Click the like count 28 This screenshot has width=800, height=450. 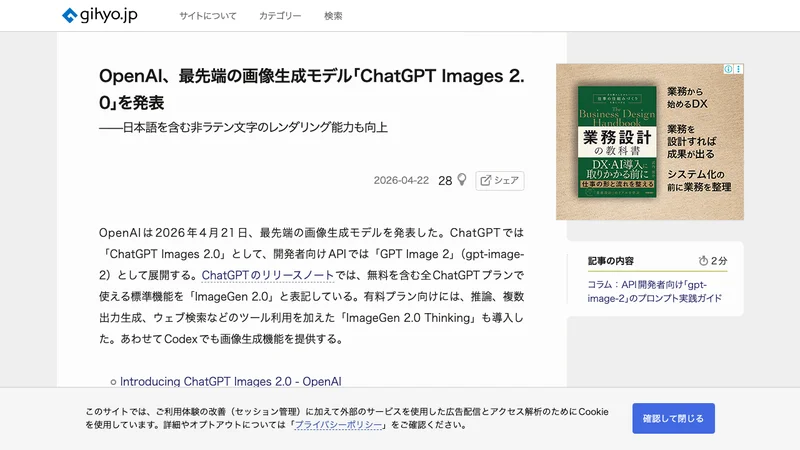445,181
